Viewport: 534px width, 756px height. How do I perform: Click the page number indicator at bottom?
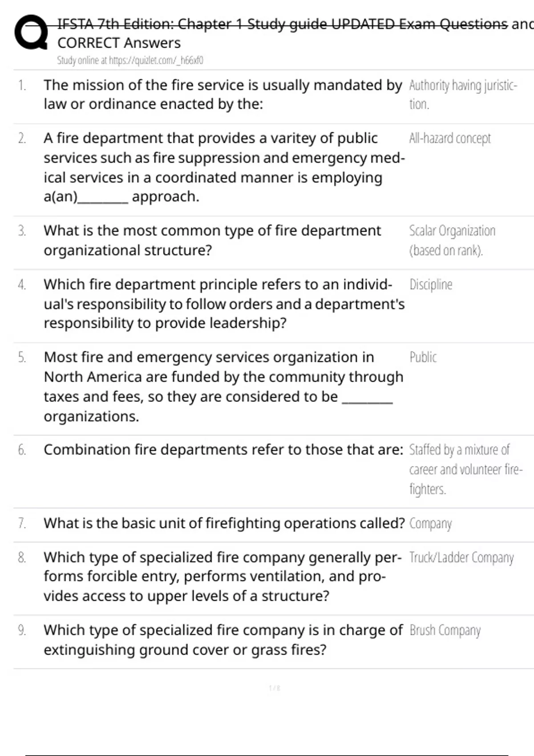pyautogui.click(x=275, y=688)
